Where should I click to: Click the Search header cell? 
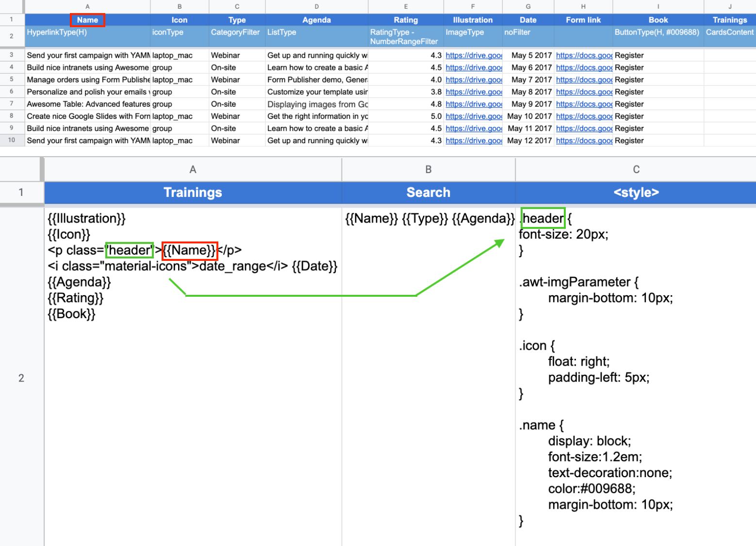428,193
